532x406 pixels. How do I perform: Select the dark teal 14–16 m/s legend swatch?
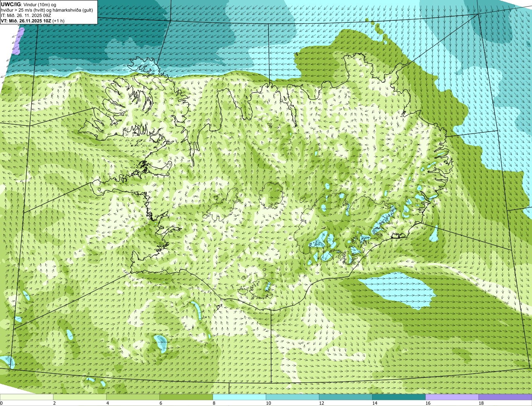pos(399,397)
